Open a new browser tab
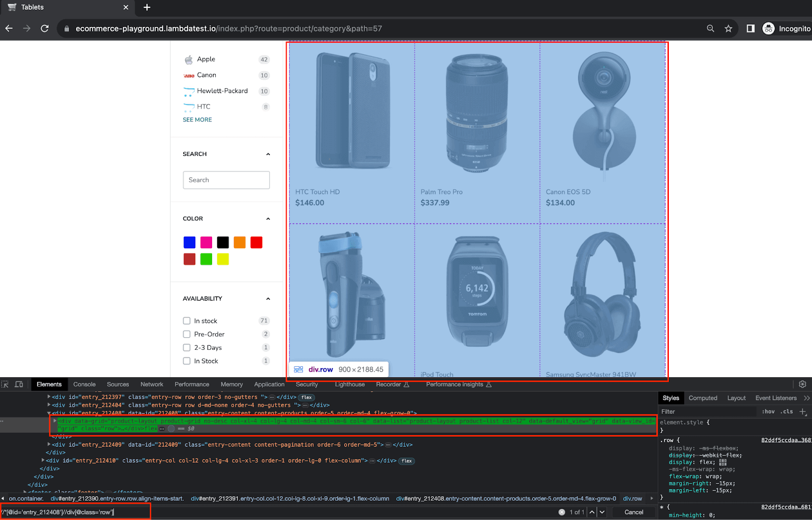Image resolution: width=812 pixels, height=520 pixels. pyautogui.click(x=147, y=7)
